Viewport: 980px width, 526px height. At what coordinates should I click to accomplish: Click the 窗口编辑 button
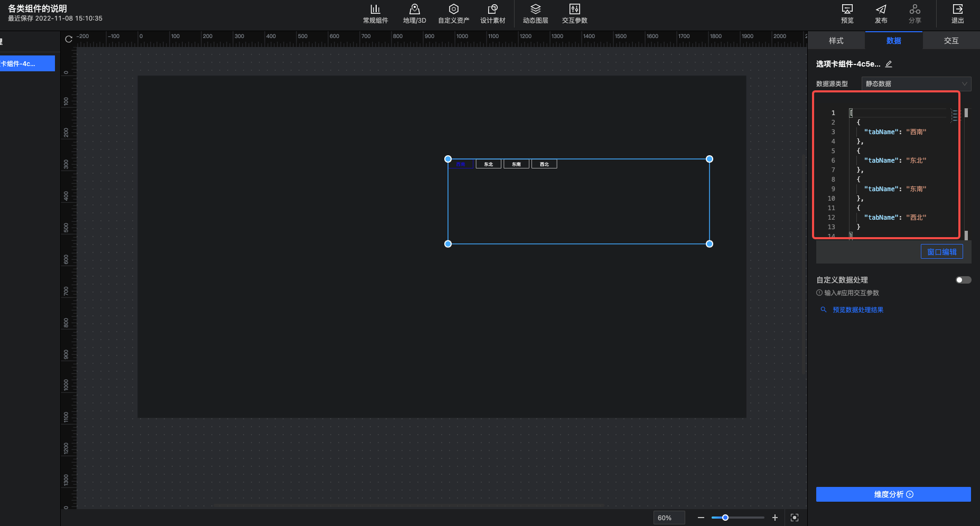(x=941, y=252)
